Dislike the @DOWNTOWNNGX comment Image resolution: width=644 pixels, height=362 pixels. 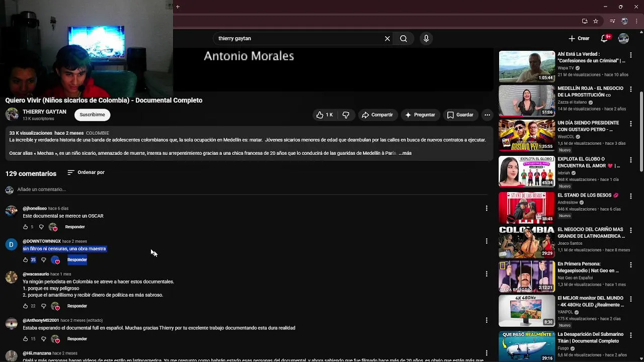(x=43, y=260)
